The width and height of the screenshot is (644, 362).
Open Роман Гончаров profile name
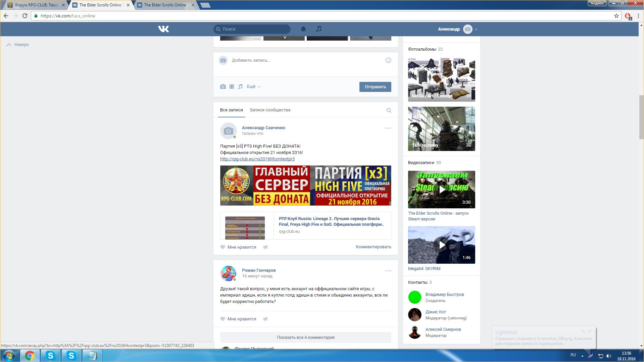[x=259, y=270]
